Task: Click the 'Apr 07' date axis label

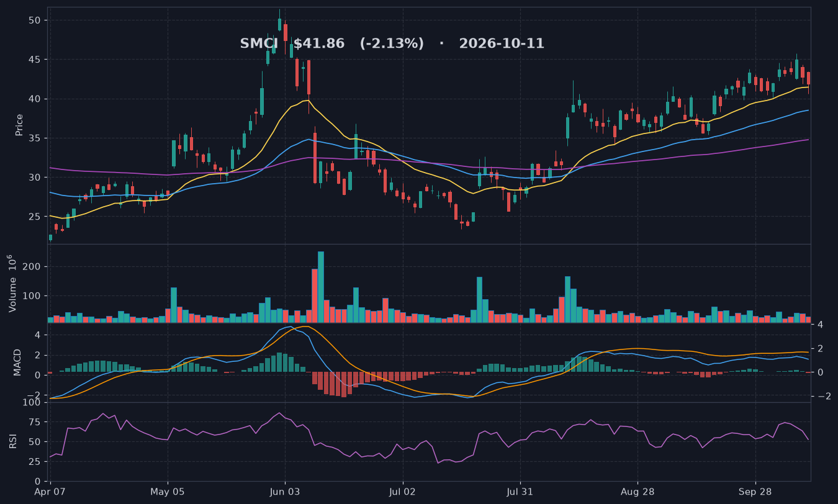Action: coord(50,492)
